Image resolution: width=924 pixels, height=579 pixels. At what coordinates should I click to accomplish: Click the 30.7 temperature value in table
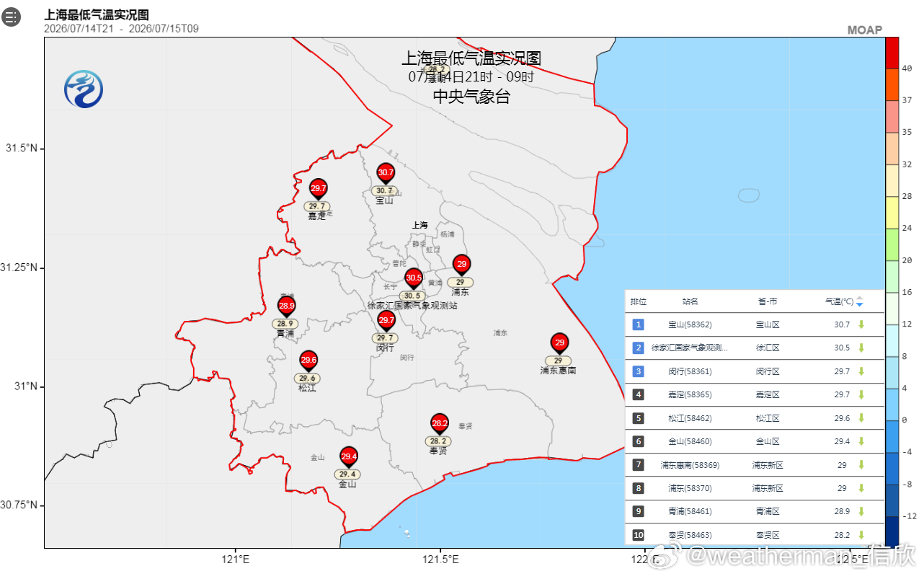[x=842, y=324]
